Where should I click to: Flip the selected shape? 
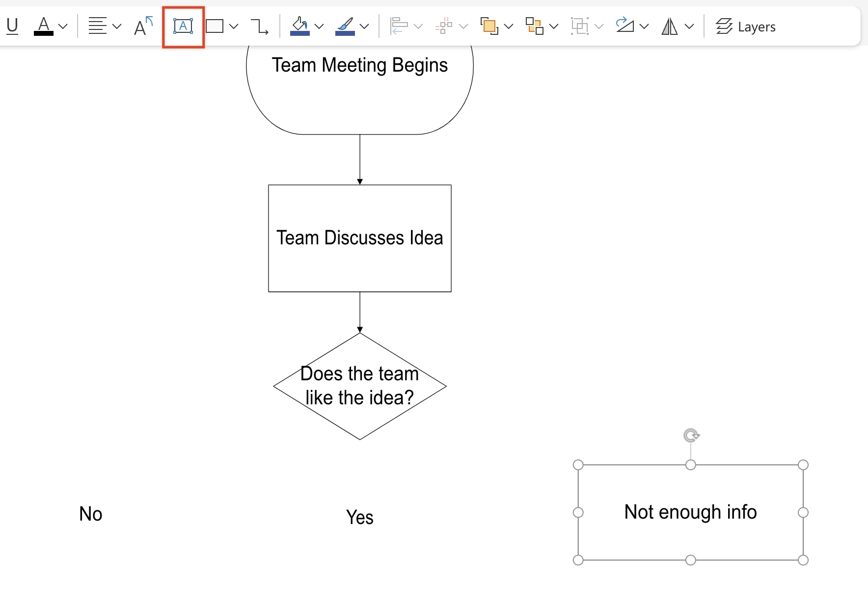tap(670, 26)
